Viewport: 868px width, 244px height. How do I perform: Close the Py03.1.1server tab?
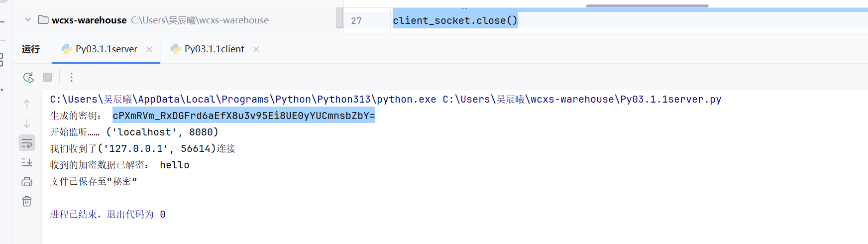pyautogui.click(x=149, y=49)
